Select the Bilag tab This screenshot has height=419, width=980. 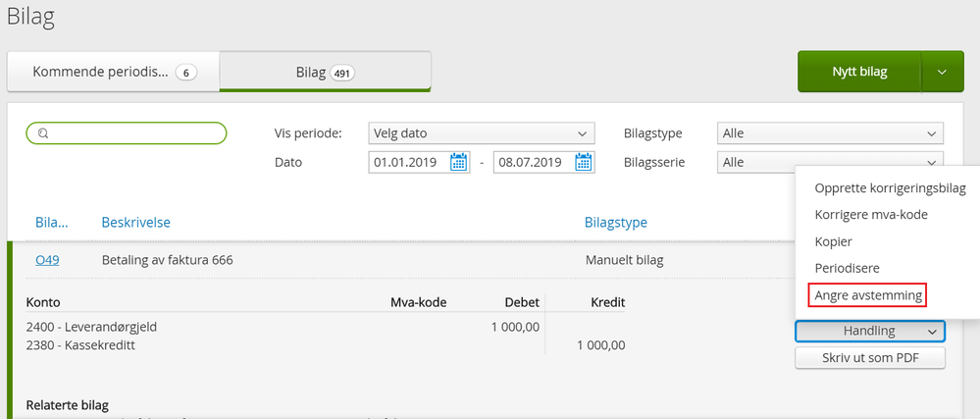click(325, 72)
